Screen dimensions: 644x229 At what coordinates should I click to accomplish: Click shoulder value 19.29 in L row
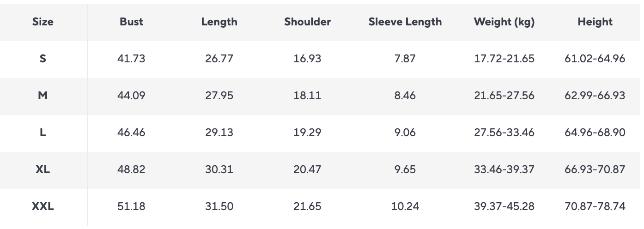[x=307, y=133]
